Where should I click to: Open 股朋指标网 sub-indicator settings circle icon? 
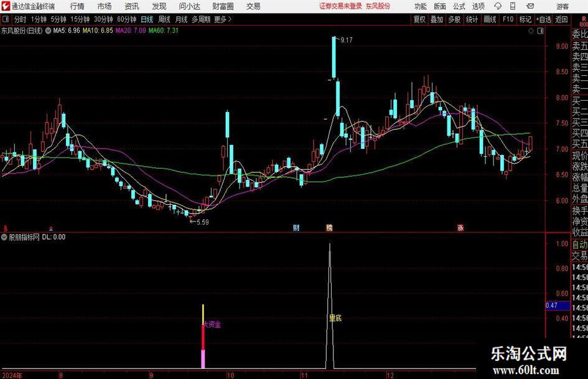4,237
